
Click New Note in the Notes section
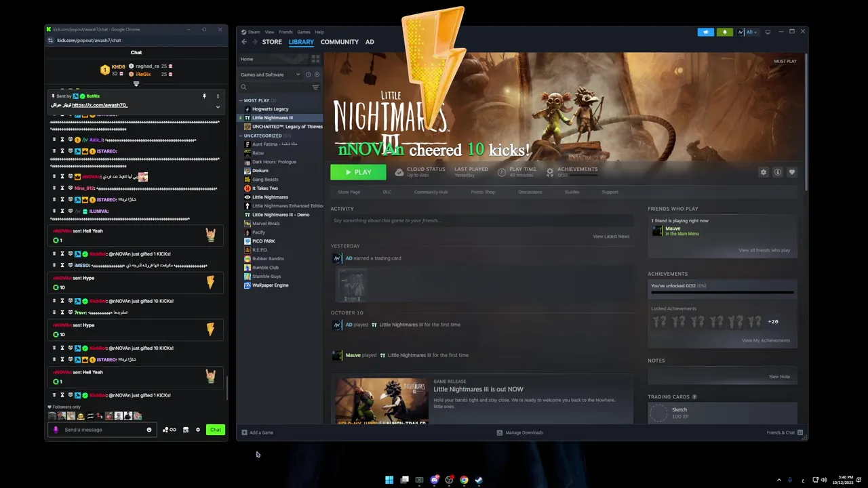coord(779,377)
